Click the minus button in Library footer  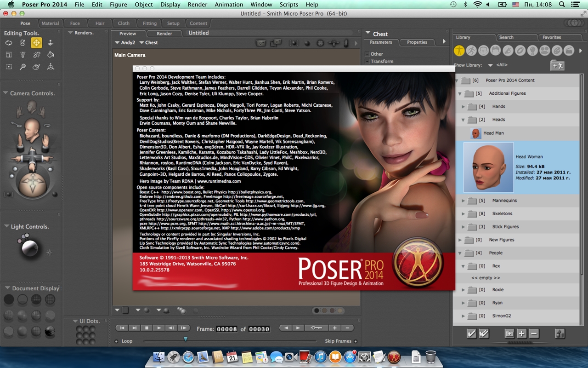click(x=533, y=333)
